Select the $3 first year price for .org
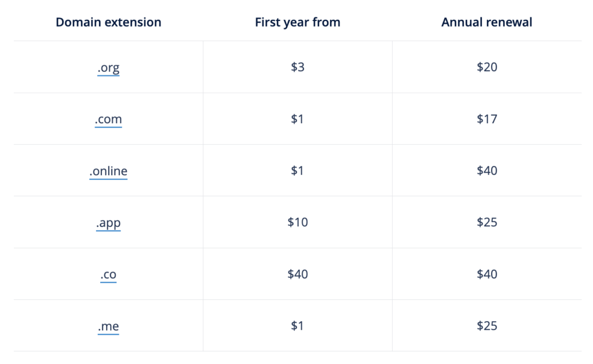The width and height of the screenshot is (593, 364). (x=298, y=67)
